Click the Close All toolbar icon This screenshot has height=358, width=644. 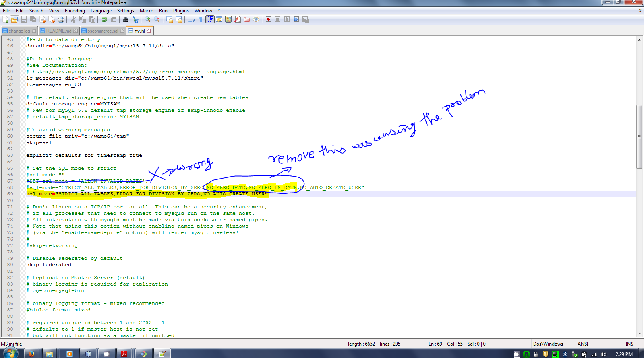[52, 19]
